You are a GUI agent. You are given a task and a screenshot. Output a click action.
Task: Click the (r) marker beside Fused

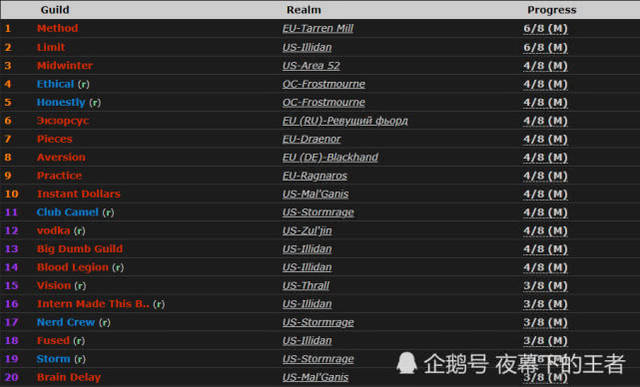point(79,340)
